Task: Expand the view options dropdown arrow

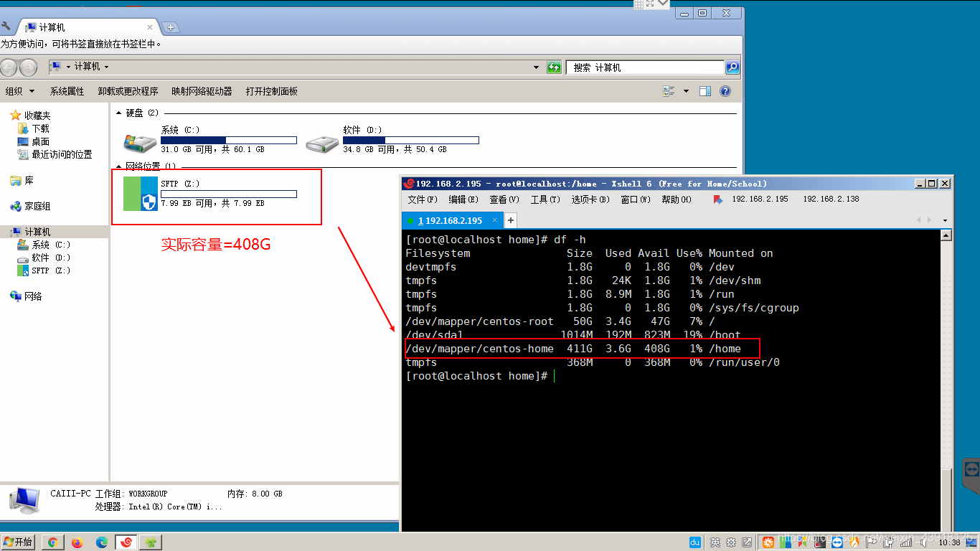Action: pyautogui.click(x=686, y=91)
